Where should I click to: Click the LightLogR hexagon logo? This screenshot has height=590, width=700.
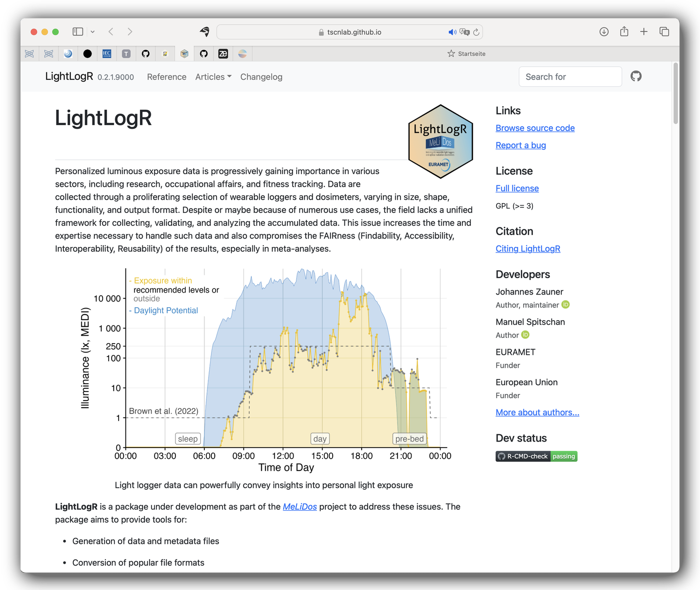pyautogui.click(x=441, y=141)
